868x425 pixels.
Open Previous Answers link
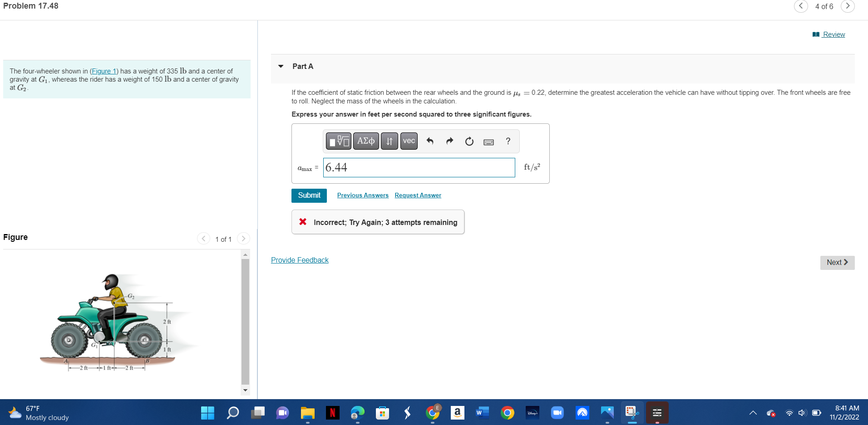pos(362,195)
